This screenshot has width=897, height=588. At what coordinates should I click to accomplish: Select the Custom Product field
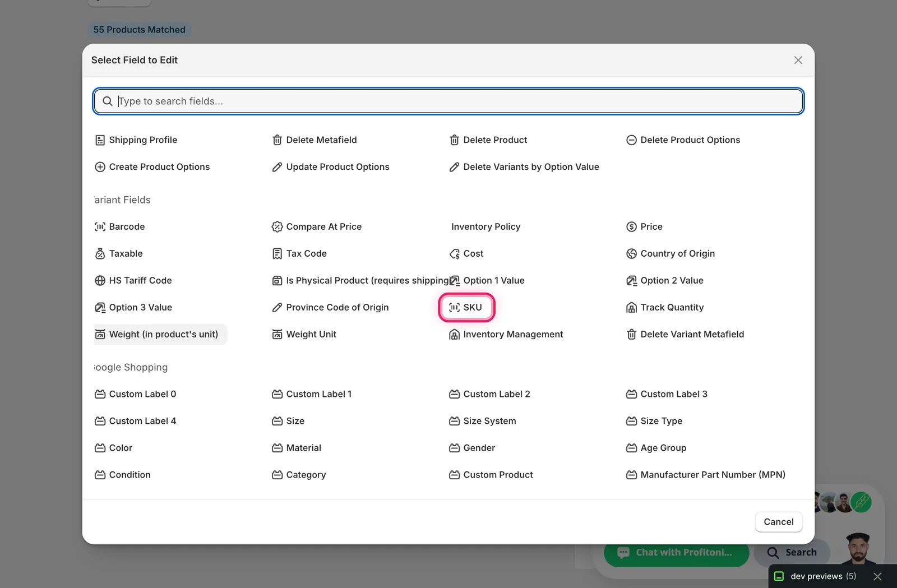point(491,475)
